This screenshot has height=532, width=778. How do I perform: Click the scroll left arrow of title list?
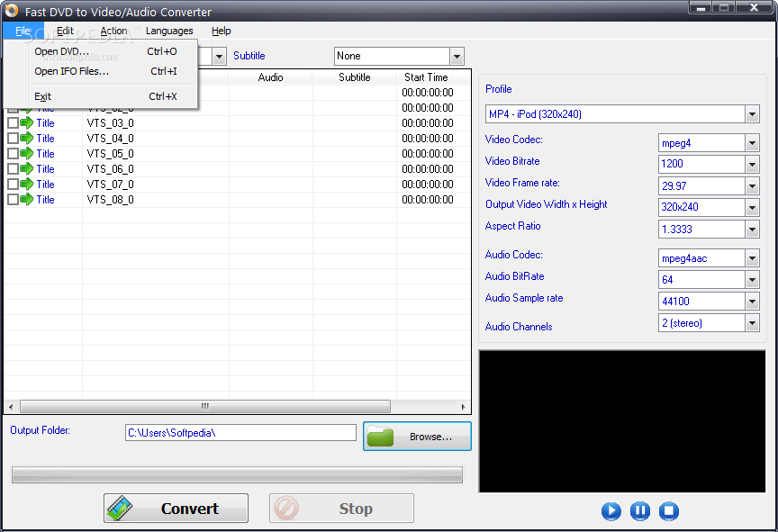pyautogui.click(x=11, y=407)
